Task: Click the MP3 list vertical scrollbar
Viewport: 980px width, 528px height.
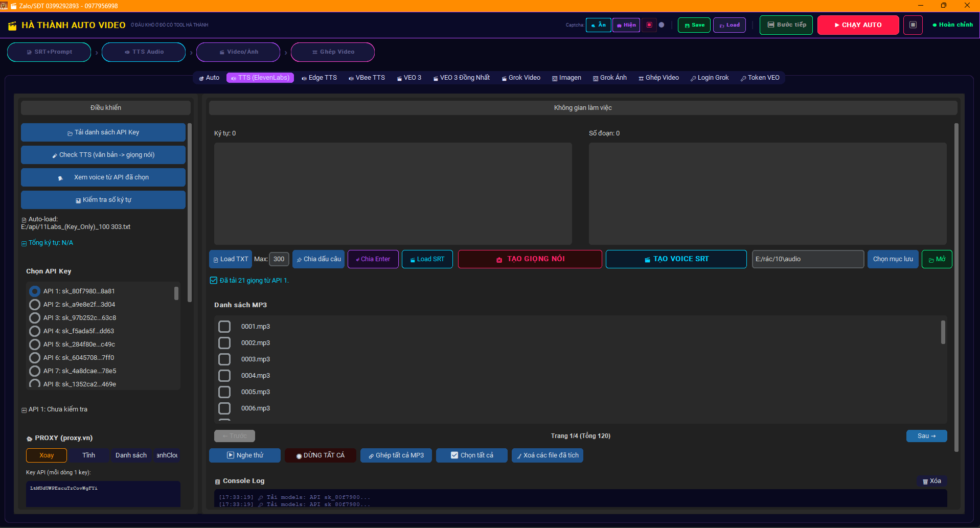Action: coord(943,332)
